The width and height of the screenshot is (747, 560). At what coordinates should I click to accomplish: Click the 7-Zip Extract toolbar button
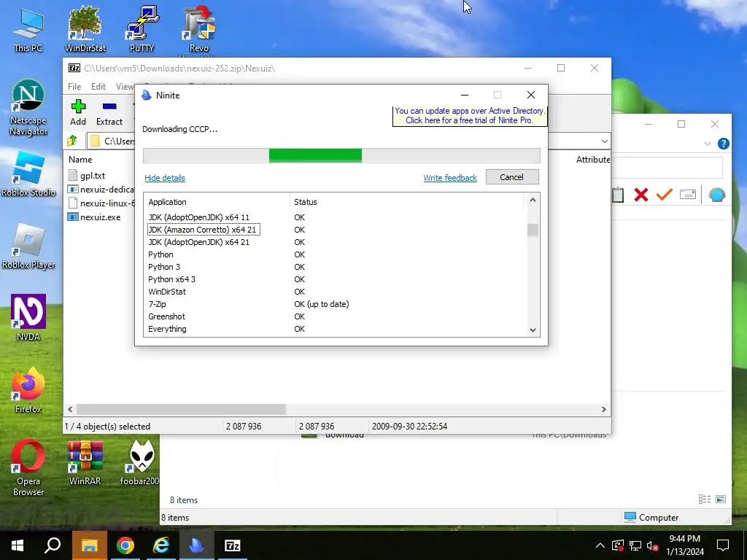click(109, 113)
